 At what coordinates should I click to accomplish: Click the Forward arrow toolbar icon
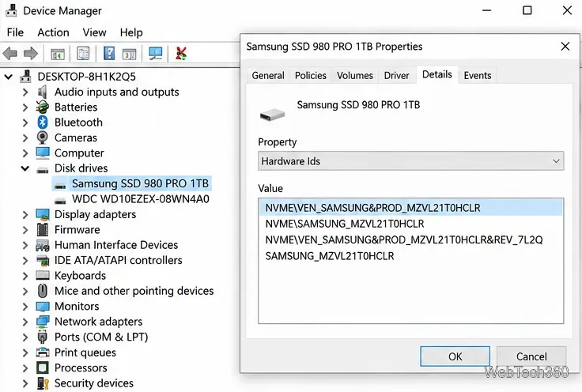point(31,54)
